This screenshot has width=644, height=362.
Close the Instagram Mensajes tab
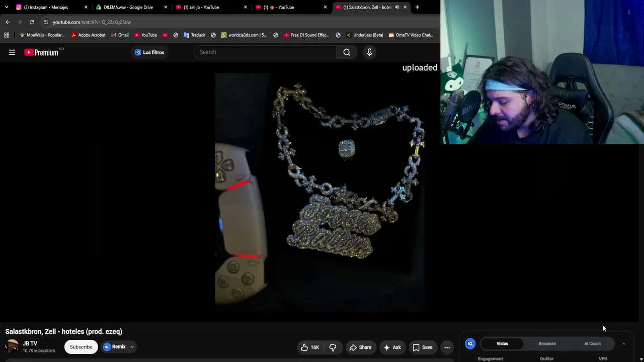tap(86, 7)
